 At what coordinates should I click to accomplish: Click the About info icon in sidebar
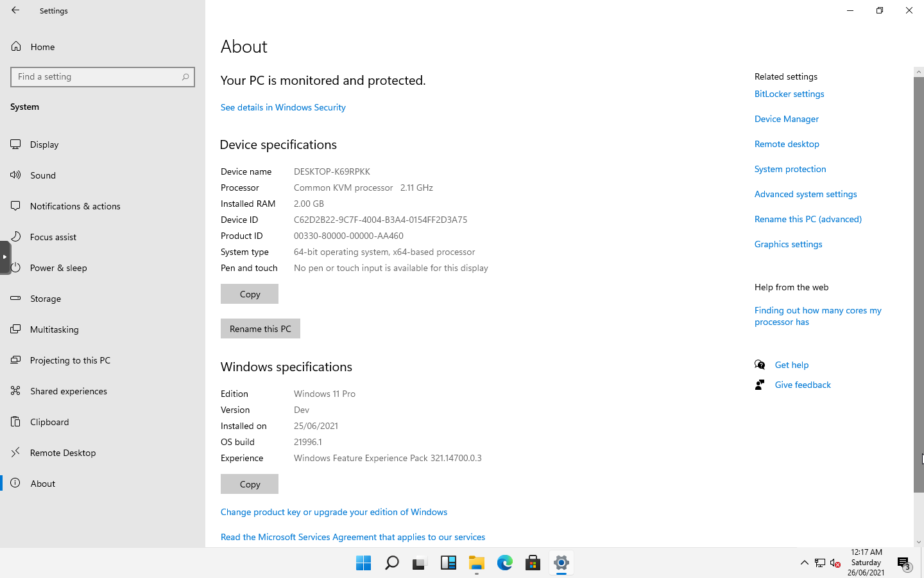16,483
